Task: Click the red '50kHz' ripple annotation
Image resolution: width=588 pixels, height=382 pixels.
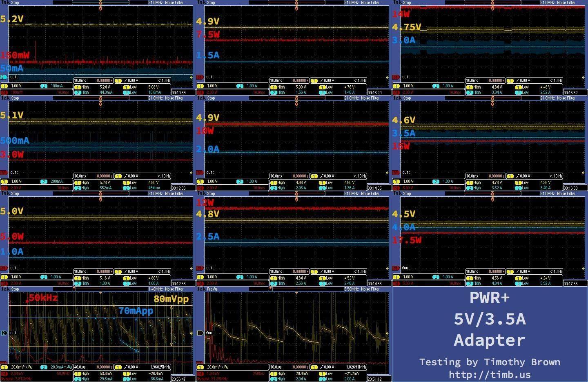Action: tap(43, 298)
